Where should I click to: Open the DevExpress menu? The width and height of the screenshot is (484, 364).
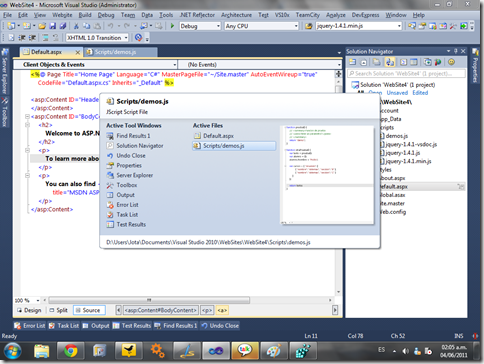tap(365, 15)
